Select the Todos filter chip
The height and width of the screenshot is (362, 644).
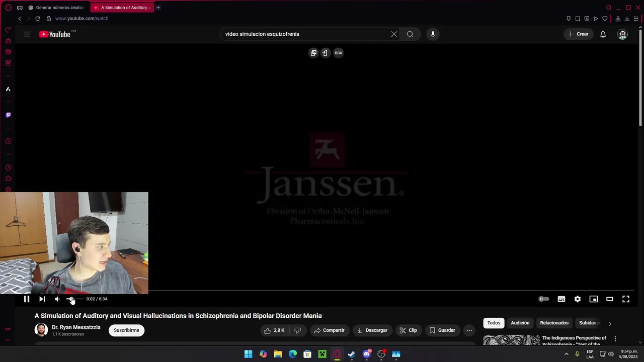tap(494, 323)
